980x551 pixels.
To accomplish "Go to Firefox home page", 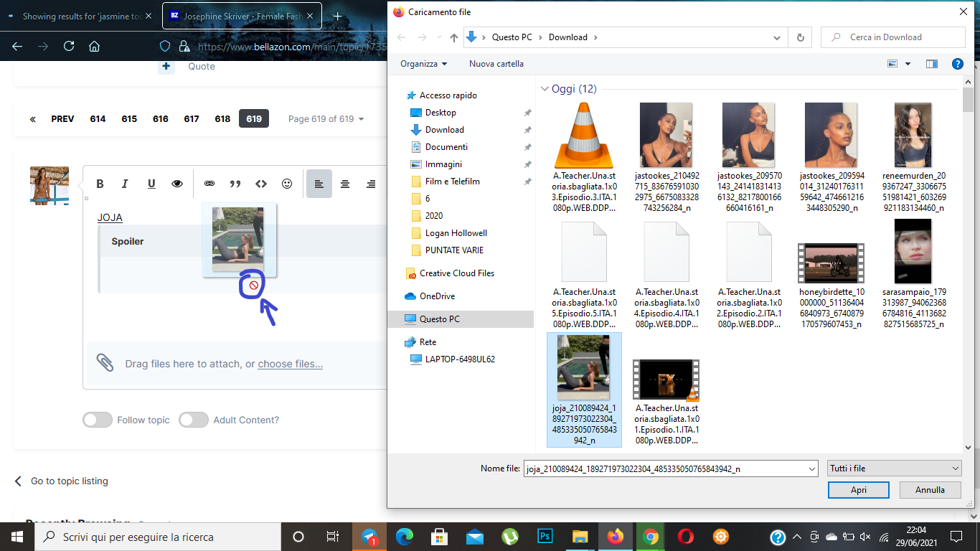I will [x=94, y=46].
